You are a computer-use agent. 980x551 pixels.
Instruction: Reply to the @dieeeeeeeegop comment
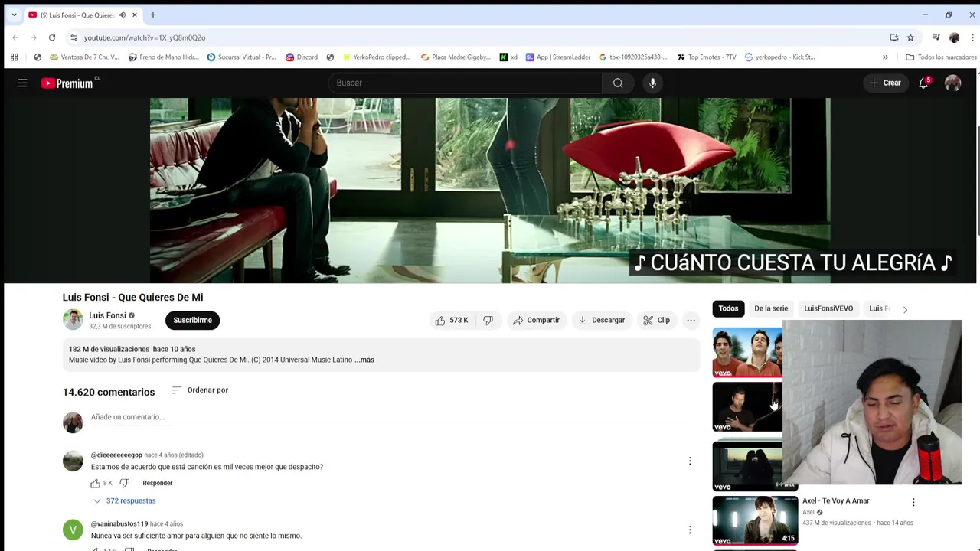pyautogui.click(x=157, y=483)
